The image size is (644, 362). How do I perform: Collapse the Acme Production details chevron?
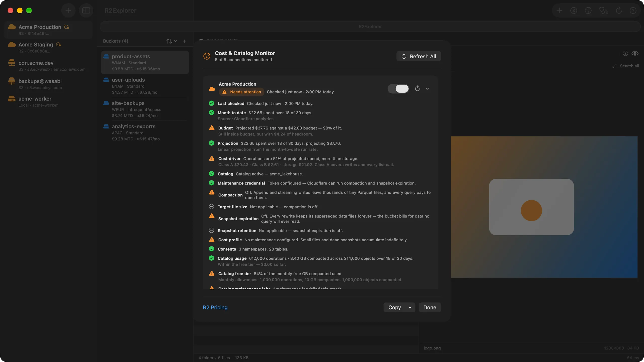click(x=427, y=88)
